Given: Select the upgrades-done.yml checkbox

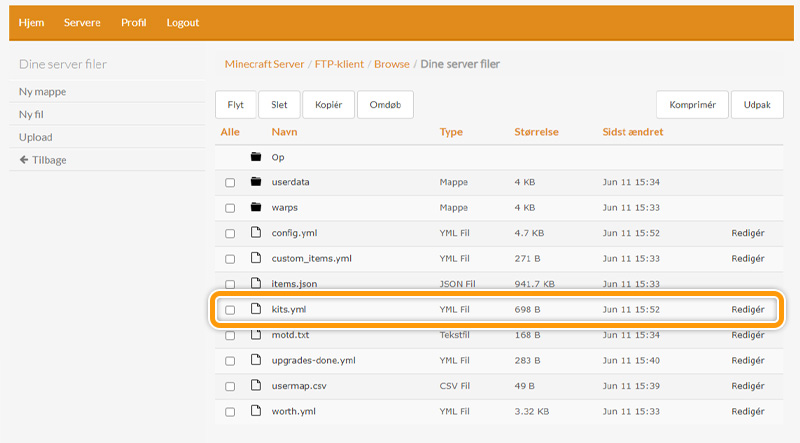Looking at the screenshot, I should (230, 361).
